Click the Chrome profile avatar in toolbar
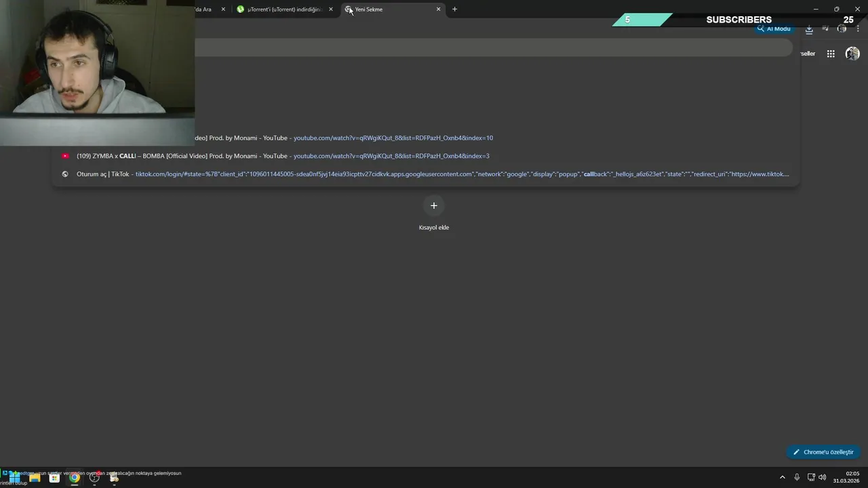Viewport: 868px width, 488px height. 842,28
